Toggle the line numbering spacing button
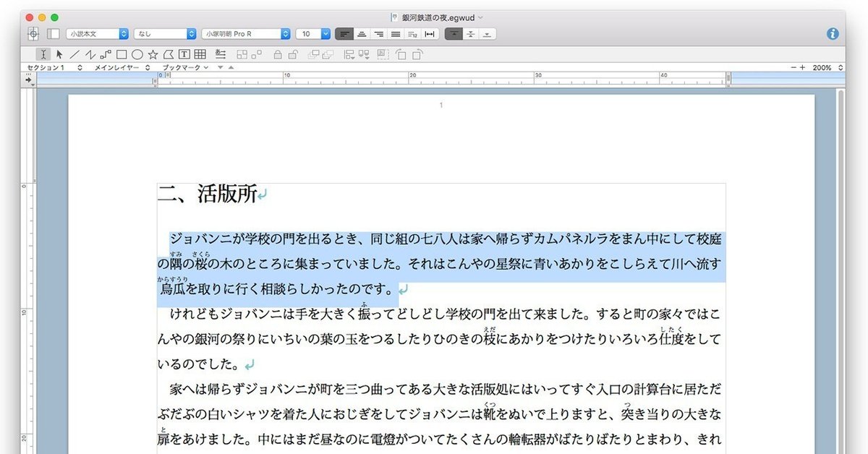The height and width of the screenshot is (454, 868). click(x=413, y=34)
